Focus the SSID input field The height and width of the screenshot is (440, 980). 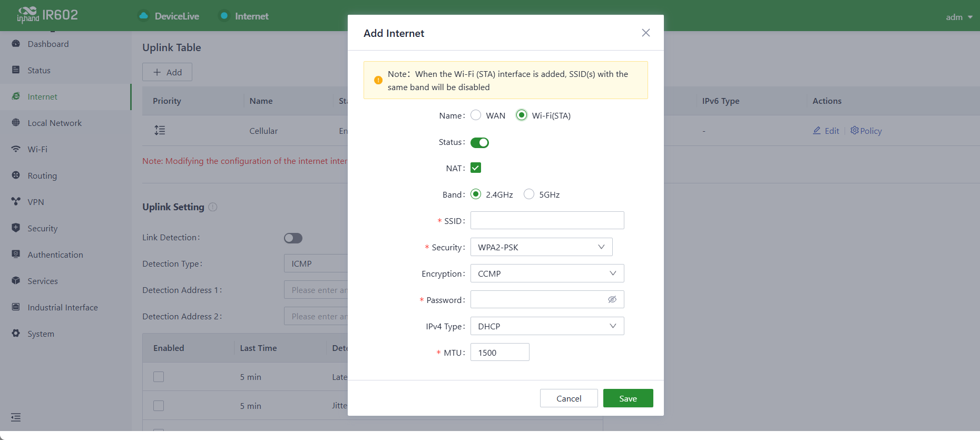(x=547, y=220)
